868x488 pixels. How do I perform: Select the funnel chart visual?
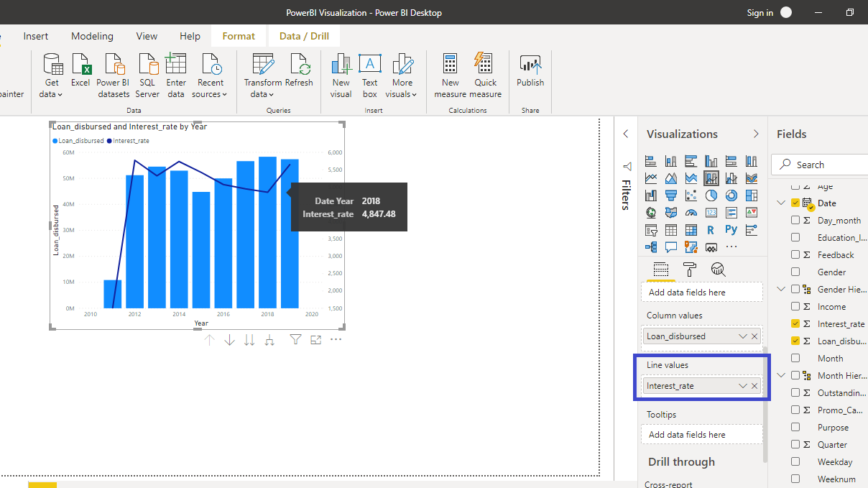point(671,195)
